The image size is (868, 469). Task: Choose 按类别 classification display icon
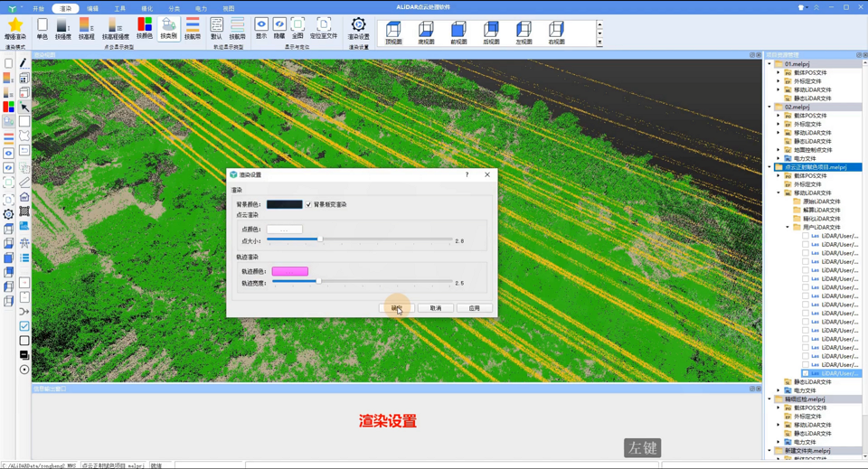pyautogui.click(x=168, y=26)
